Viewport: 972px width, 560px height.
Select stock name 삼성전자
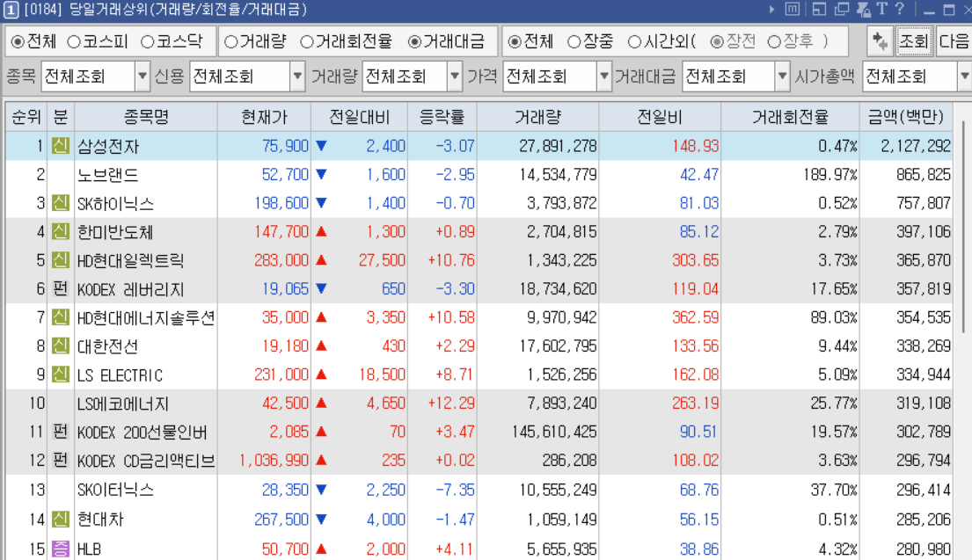point(108,146)
